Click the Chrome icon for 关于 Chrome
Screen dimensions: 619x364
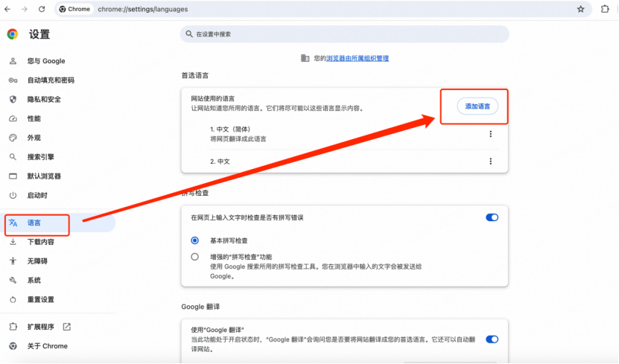[x=13, y=346]
